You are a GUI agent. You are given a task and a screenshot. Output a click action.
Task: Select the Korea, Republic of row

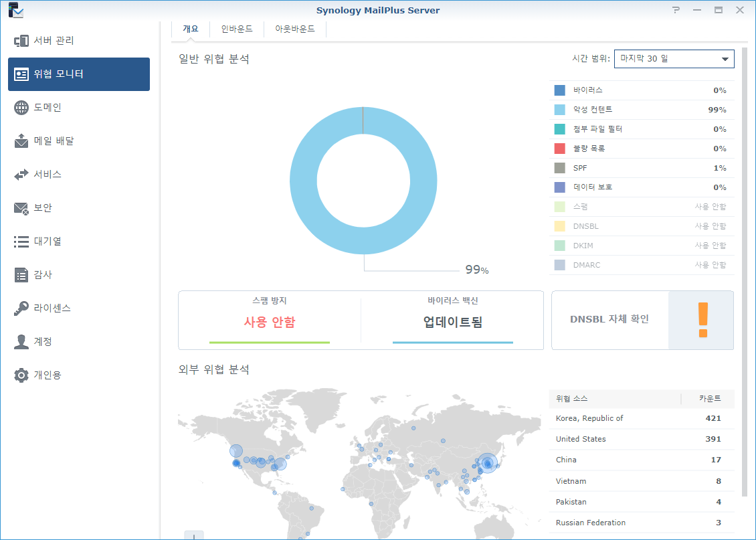pos(642,418)
